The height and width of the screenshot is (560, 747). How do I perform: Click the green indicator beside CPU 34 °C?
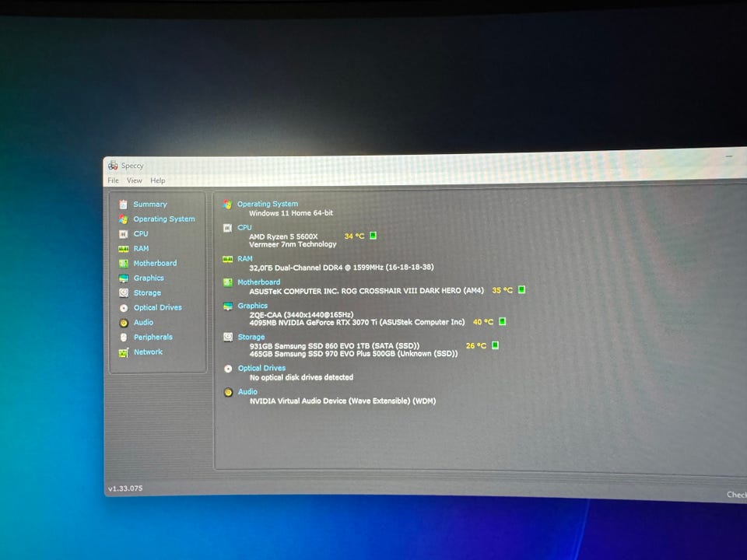(x=373, y=235)
